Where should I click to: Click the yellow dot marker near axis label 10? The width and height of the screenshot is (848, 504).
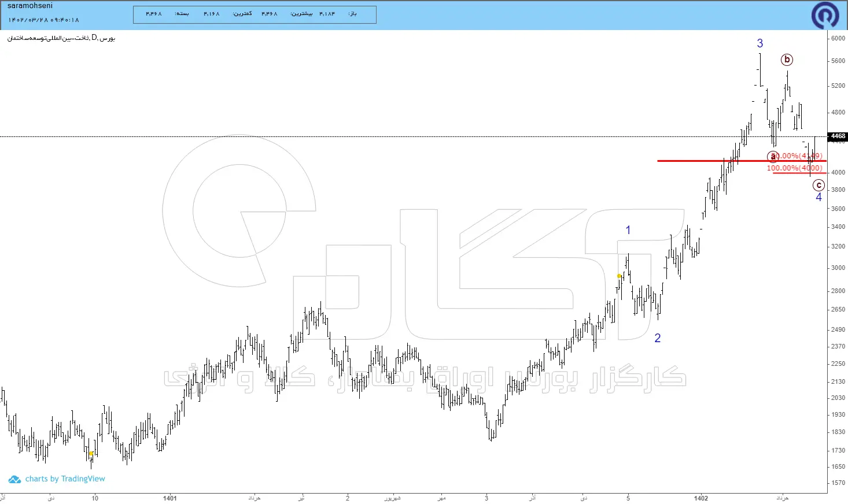[x=91, y=454]
